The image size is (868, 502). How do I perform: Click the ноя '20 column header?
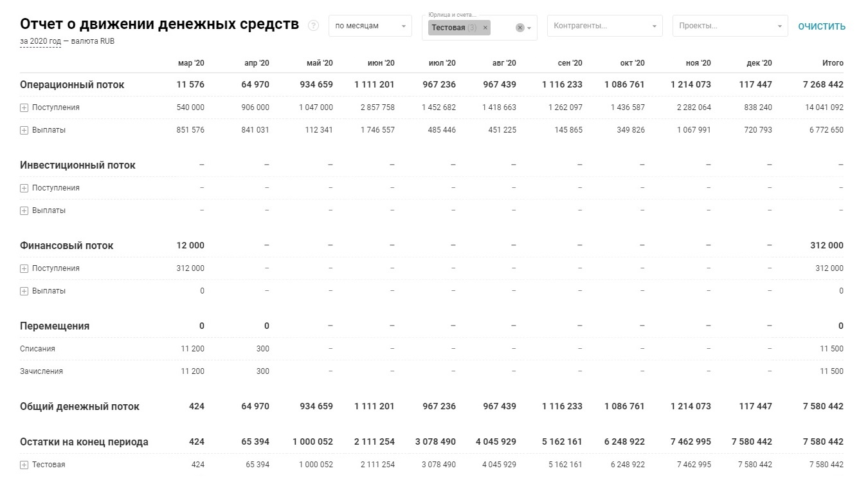[698, 63]
